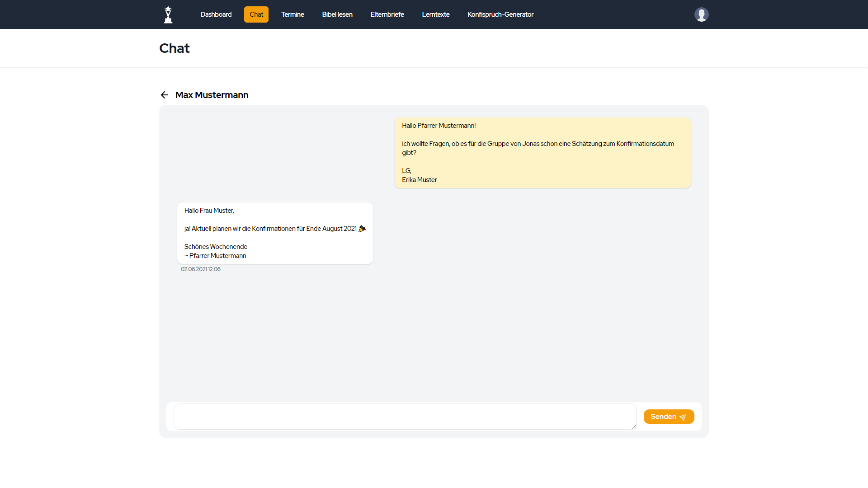Focus the message text input field
Image resolution: width=868 pixels, height=488 pixels.
(x=405, y=417)
